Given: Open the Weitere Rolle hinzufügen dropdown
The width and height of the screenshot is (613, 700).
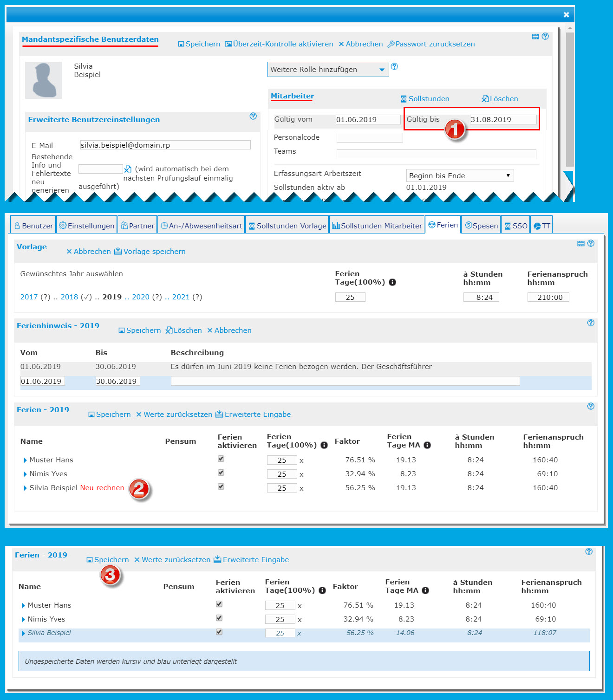Looking at the screenshot, I should (328, 70).
